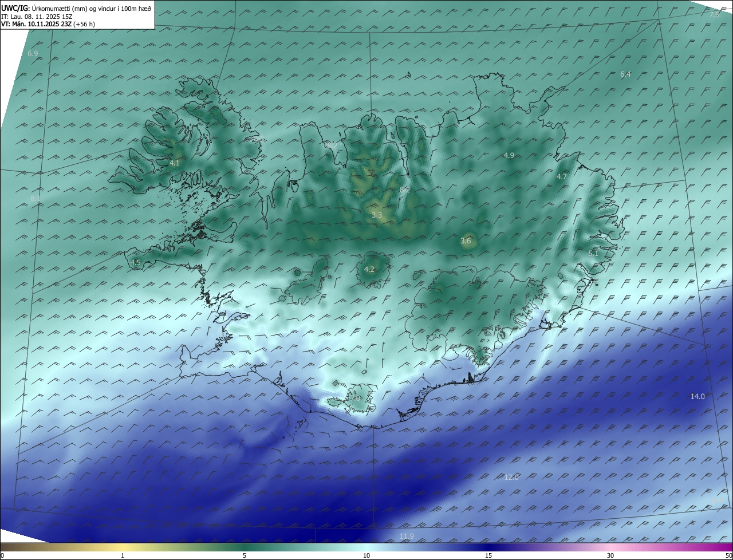Click the color scale tick label 50
Viewport: 733px width, 560px height.
[728, 556]
